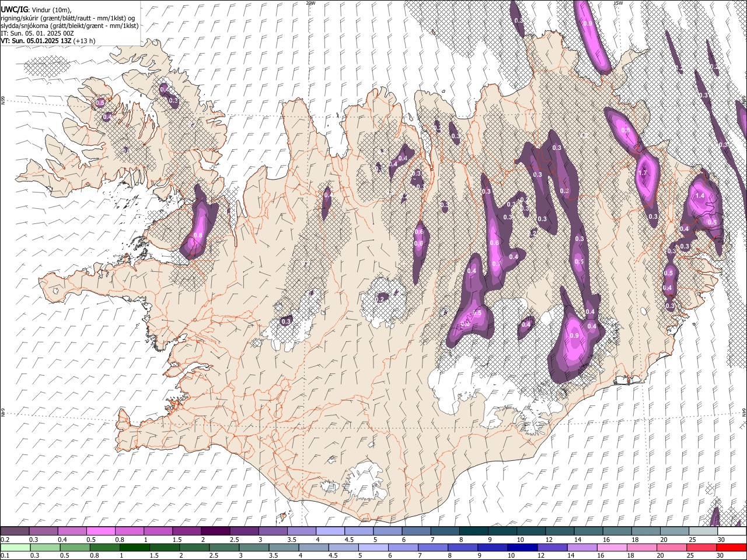Click the dark teal swatch labeled 8 in top row
This screenshot has height=560, width=747.
[x=473, y=531]
